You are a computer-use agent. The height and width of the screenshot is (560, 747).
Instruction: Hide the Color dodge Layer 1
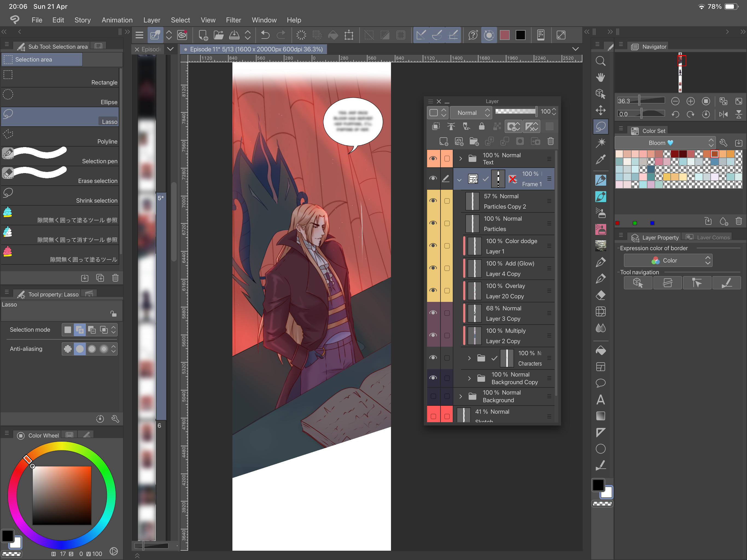point(433,246)
